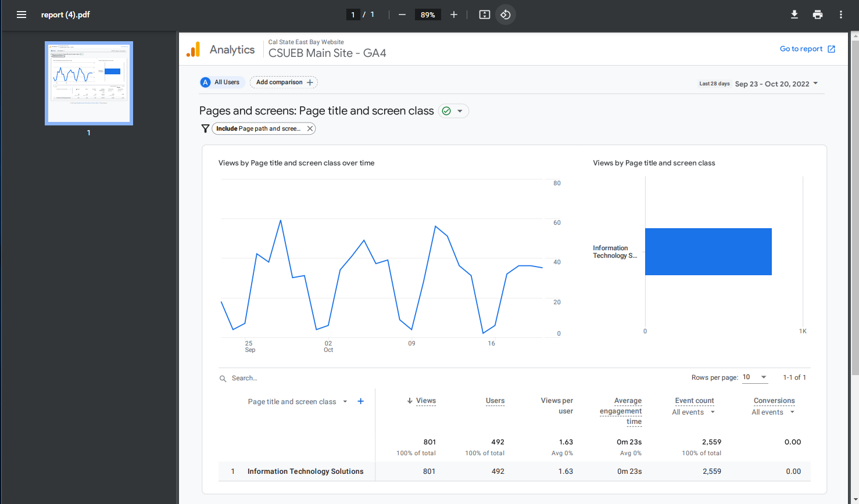Click the 801 views cell in row 1
This screenshot has height=504, width=859.
pyautogui.click(x=429, y=471)
